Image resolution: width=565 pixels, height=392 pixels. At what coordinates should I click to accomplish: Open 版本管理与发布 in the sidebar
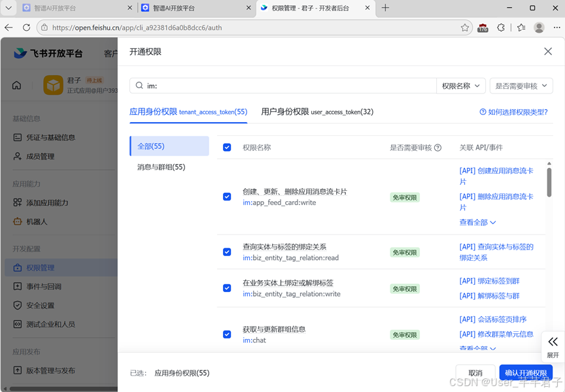pos(16,369)
